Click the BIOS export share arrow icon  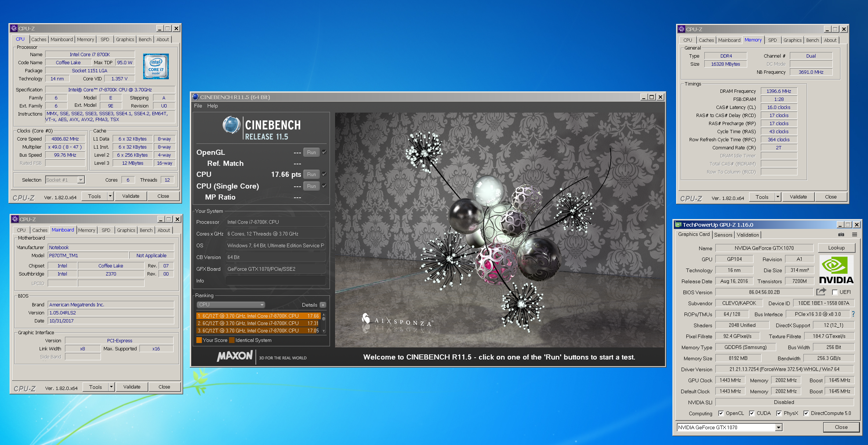[821, 292]
